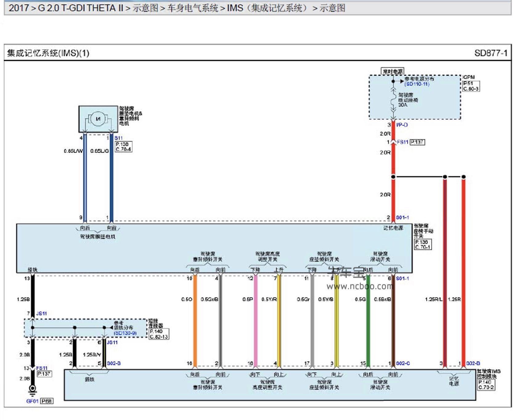The image size is (517, 420).
Task: Click the 0.5O orange wire label
Action: (187, 299)
